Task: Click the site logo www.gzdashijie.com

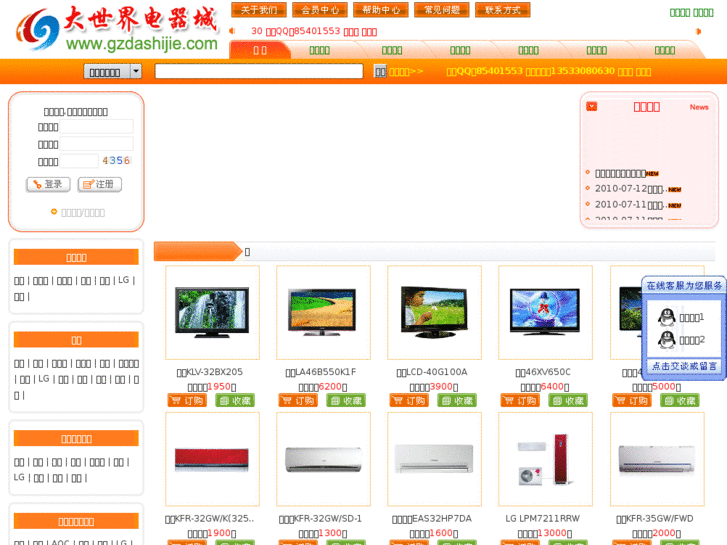Action: click(x=117, y=29)
